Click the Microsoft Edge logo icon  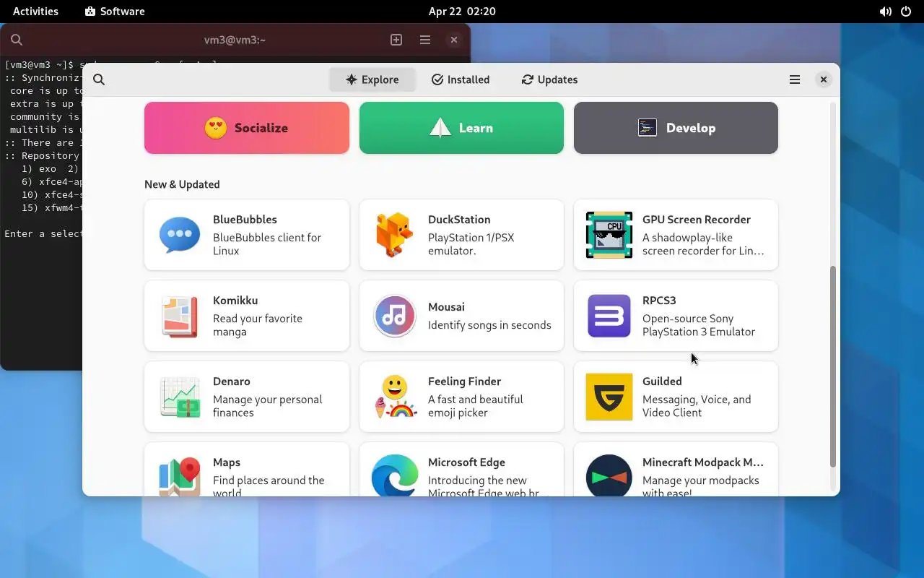click(394, 476)
